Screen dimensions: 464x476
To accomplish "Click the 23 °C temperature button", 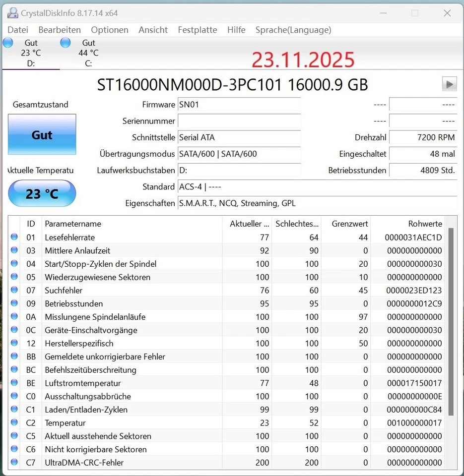I will 42,193.
